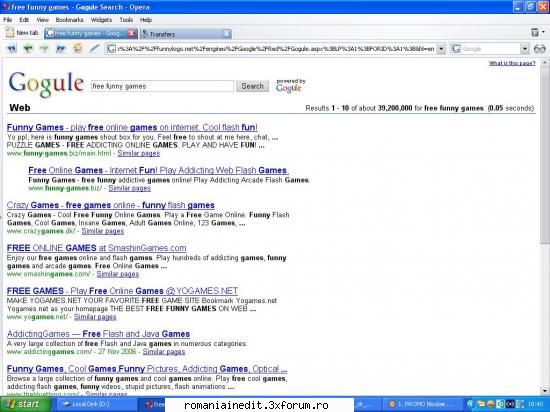The width and height of the screenshot is (550, 412).
Task: Go back with the Back arrow
Action: coord(28,48)
